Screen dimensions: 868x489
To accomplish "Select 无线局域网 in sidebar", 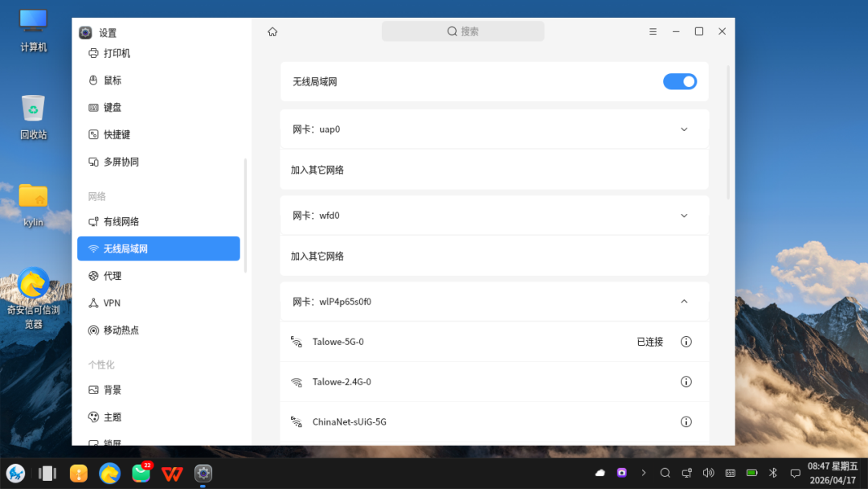I will tap(158, 249).
